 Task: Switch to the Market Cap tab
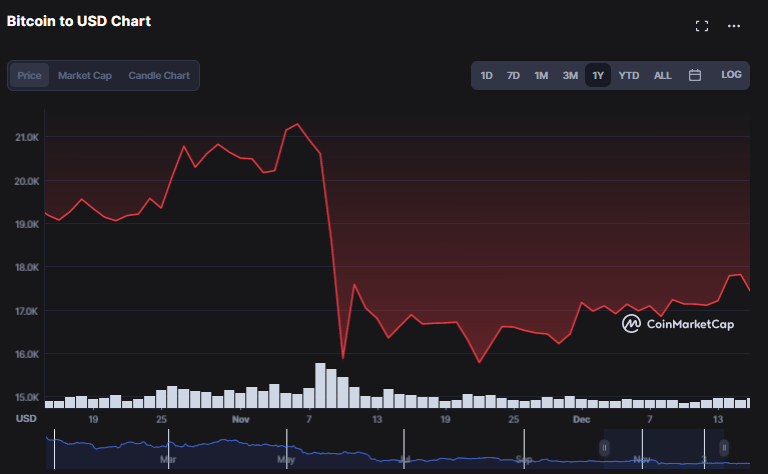(85, 75)
